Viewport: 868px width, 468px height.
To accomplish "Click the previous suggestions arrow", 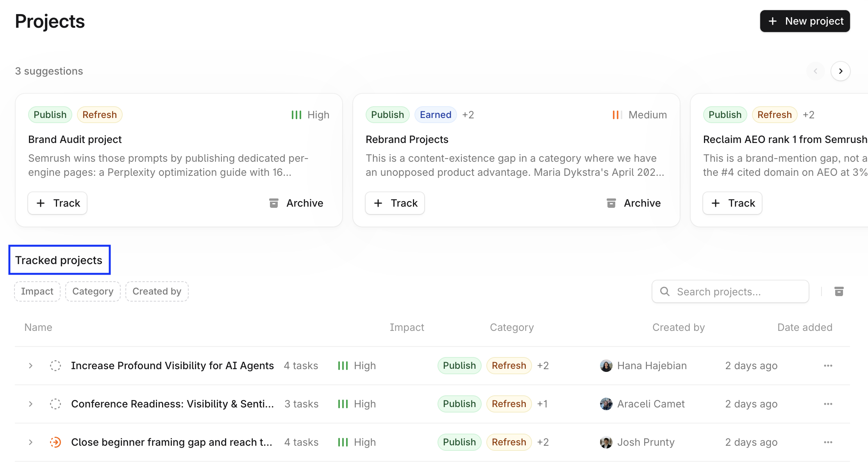I will [x=816, y=71].
